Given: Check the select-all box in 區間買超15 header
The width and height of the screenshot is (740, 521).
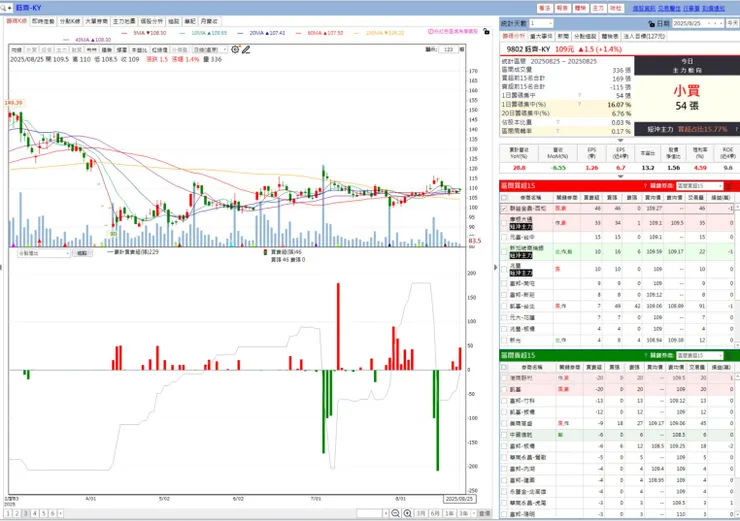Looking at the screenshot, I should point(504,198).
